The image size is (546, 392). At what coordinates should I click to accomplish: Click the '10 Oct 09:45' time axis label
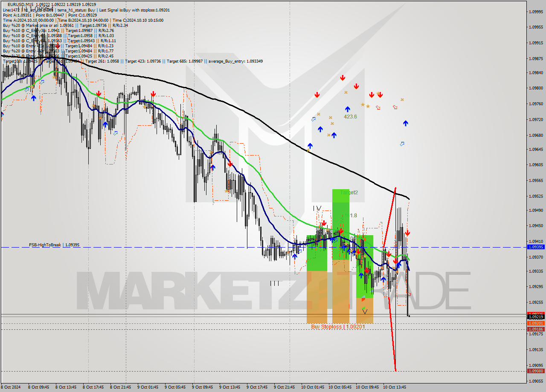pyautogui.click(x=367, y=387)
